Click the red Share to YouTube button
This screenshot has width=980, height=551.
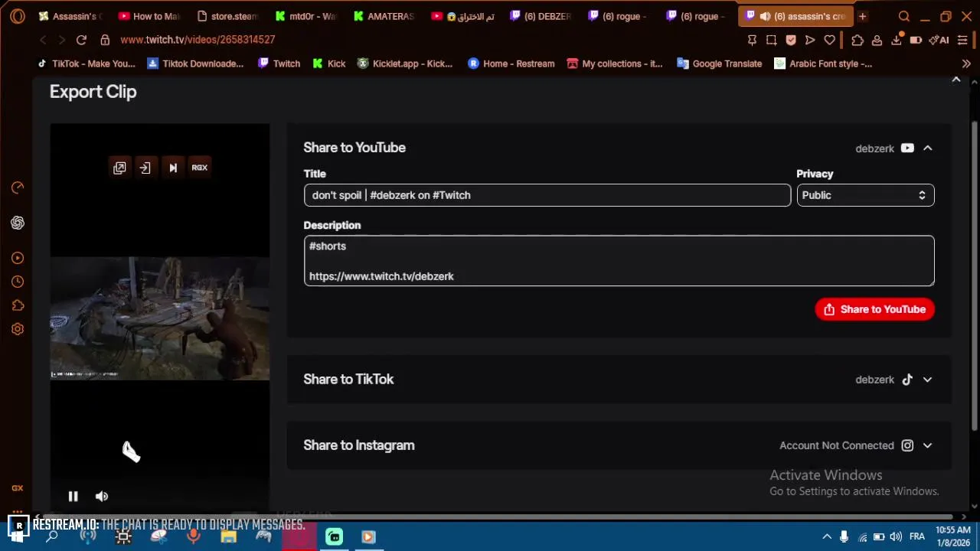pyautogui.click(x=874, y=309)
